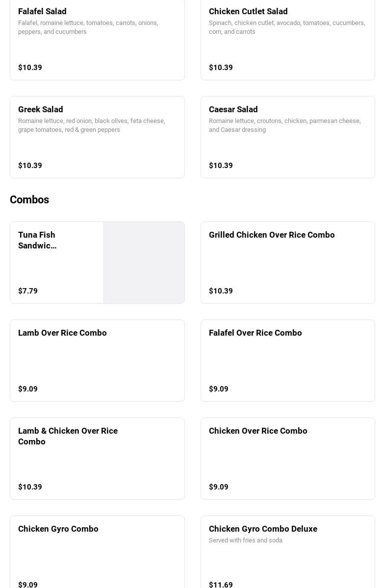Screen dimensions: 385x588
Task: Open the Lamb Over Rice Combo card
Action: click(x=97, y=361)
